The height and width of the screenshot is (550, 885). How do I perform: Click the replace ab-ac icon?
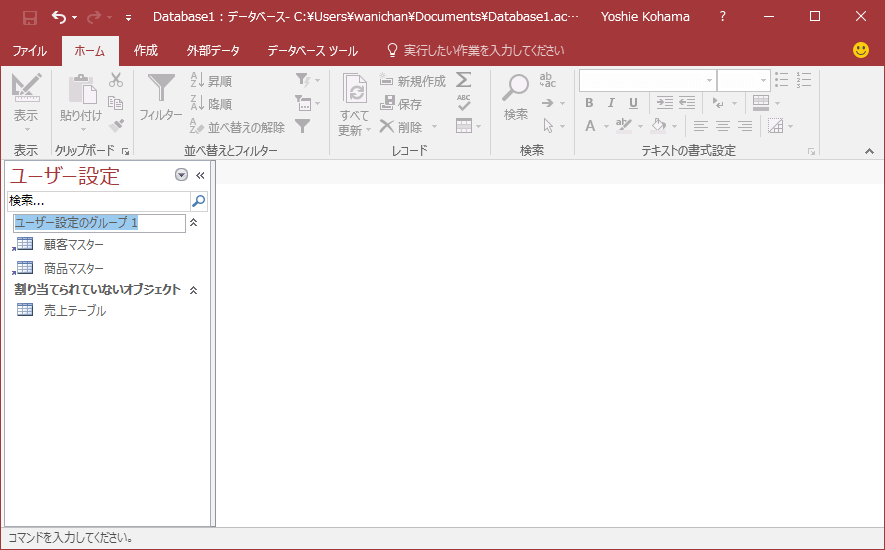point(547,80)
